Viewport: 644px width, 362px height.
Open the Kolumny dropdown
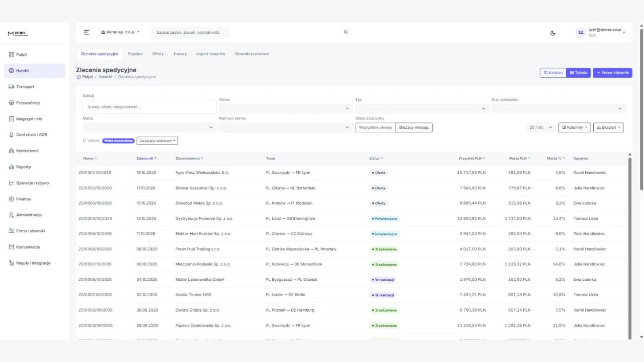(x=574, y=128)
